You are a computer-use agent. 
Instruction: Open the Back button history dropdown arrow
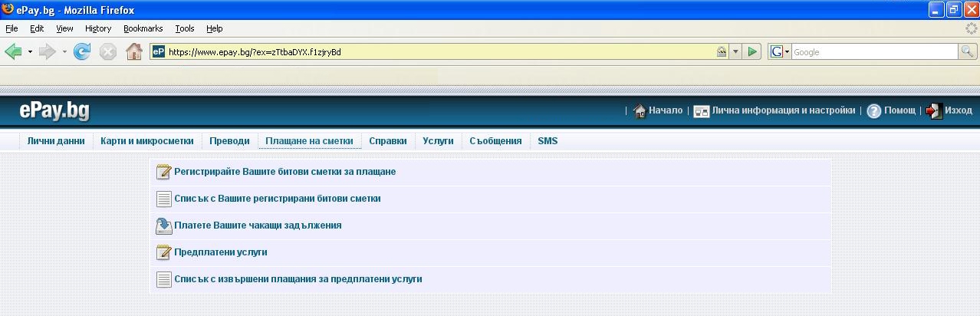coord(30,52)
